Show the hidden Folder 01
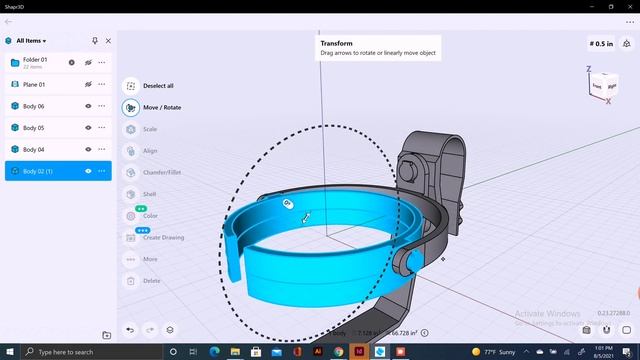Image resolution: width=640 pixels, height=360 pixels. (88, 62)
